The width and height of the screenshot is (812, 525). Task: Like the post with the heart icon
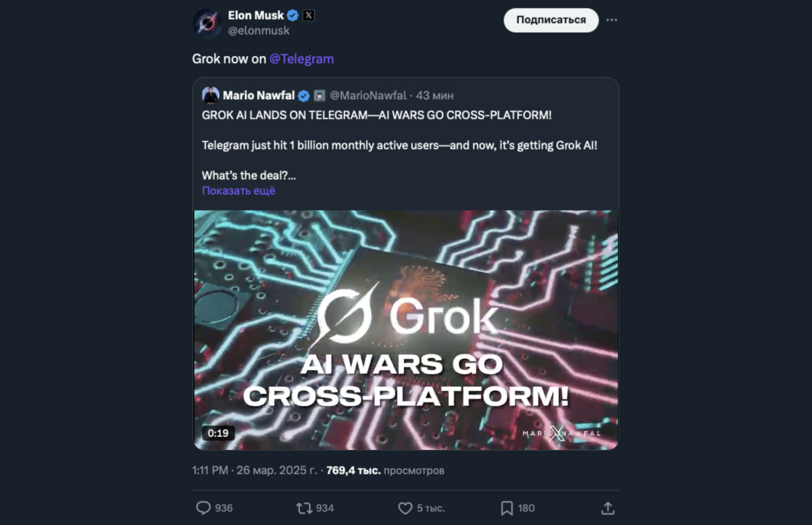[x=405, y=507]
